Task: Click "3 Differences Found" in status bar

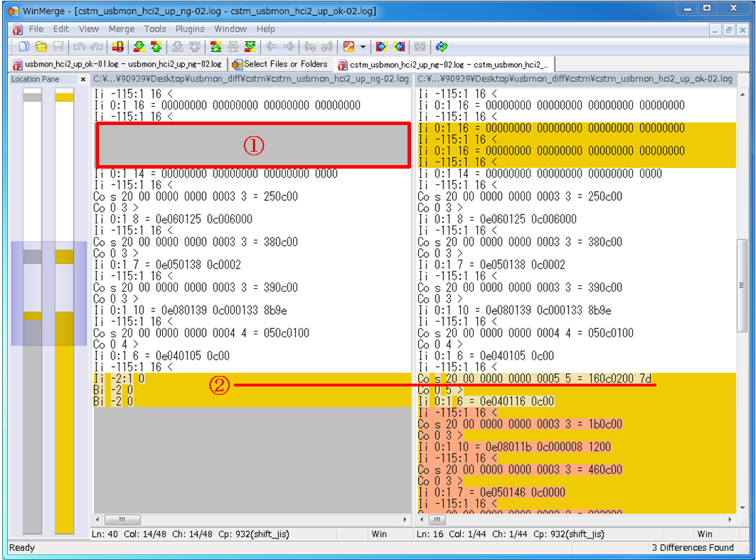Action: [693, 547]
